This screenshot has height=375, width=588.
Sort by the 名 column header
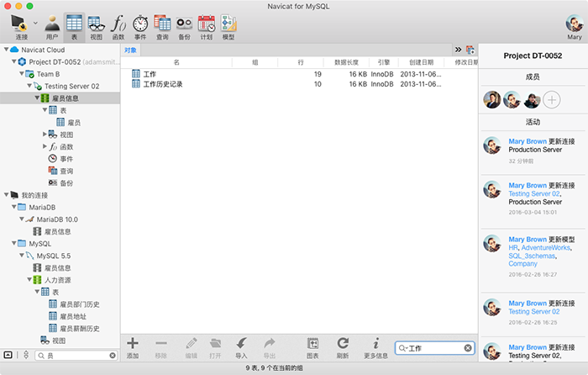[x=176, y=62]
